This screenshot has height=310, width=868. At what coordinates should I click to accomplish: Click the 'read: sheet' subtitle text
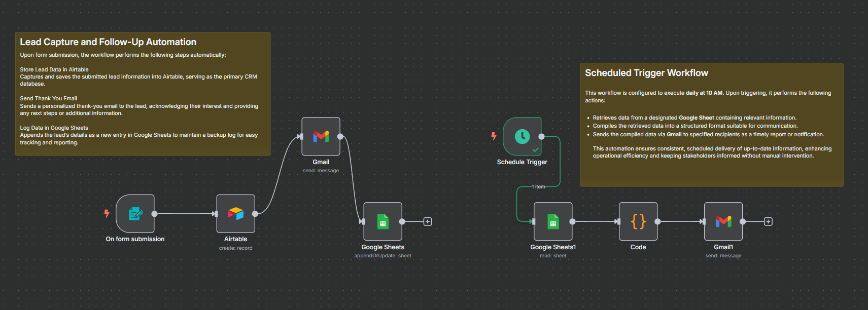553,256
